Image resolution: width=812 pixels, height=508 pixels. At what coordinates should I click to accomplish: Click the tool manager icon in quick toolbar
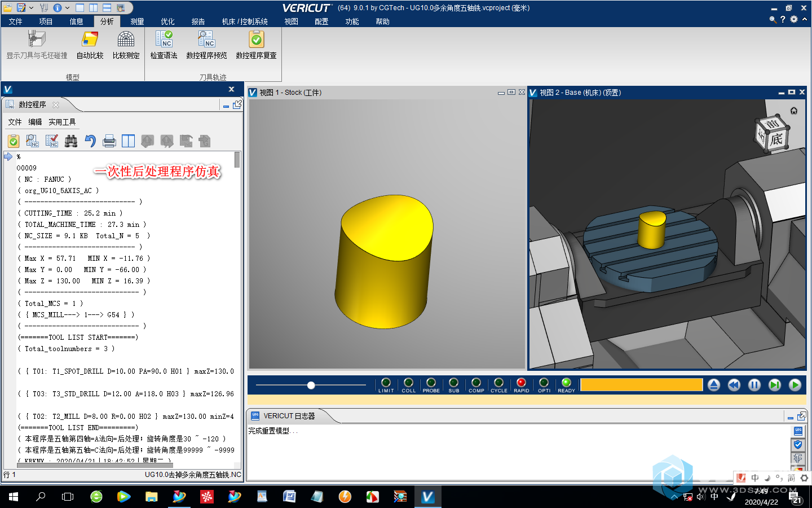45,8
